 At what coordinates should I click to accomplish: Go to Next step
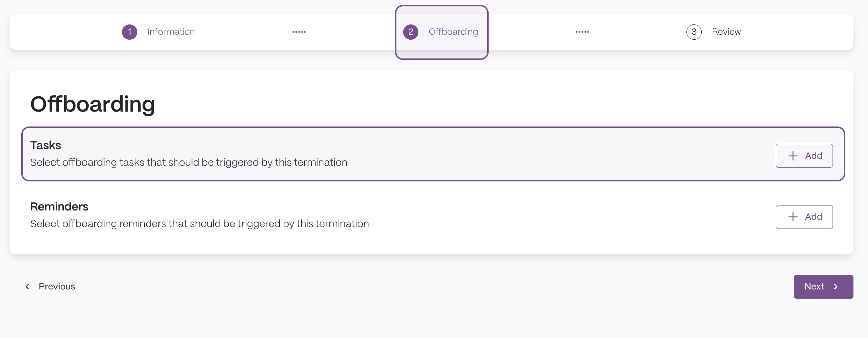[823, 287]
